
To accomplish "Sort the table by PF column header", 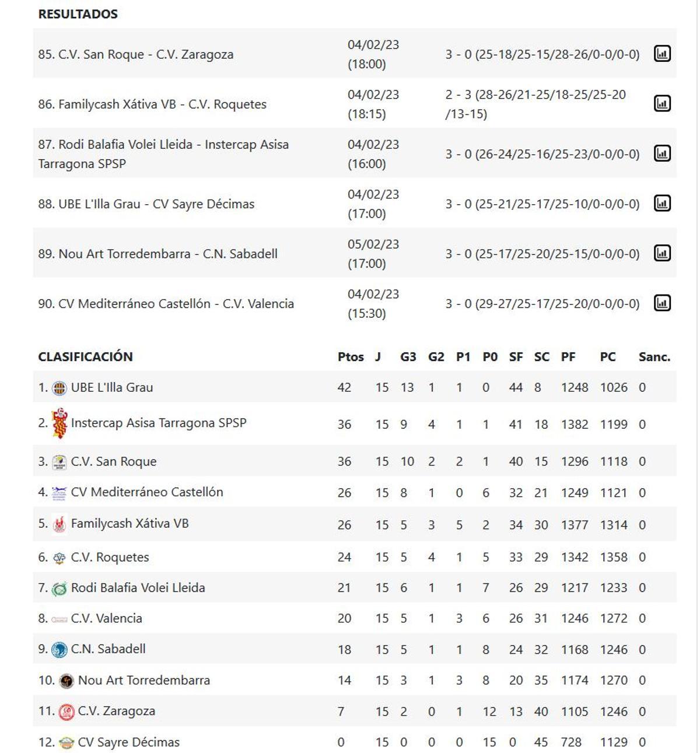I will click(x=569, y=356).
